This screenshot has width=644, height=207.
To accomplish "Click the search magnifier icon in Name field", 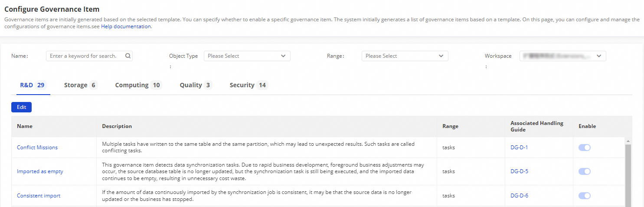I will (128, 56).
